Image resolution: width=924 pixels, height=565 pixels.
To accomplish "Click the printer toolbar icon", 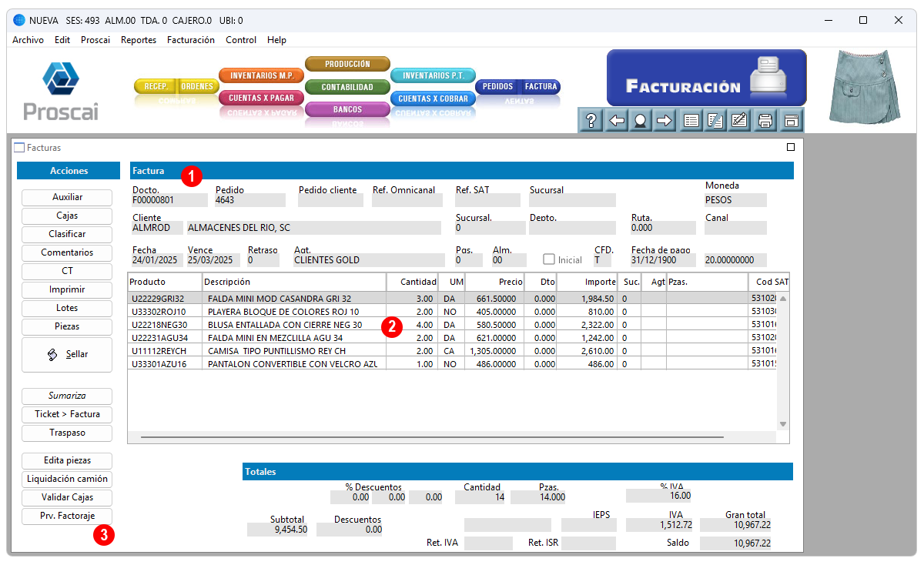I will click(765, 121).
